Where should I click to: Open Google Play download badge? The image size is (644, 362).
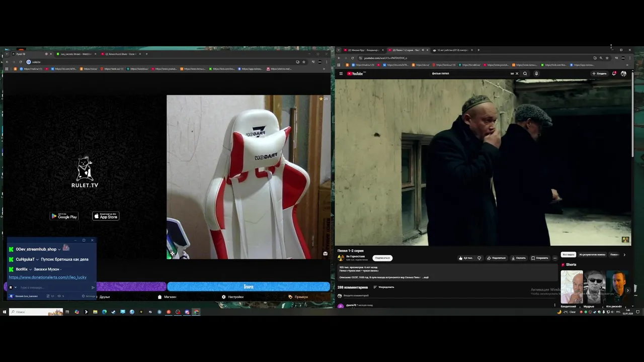[64, 216]
